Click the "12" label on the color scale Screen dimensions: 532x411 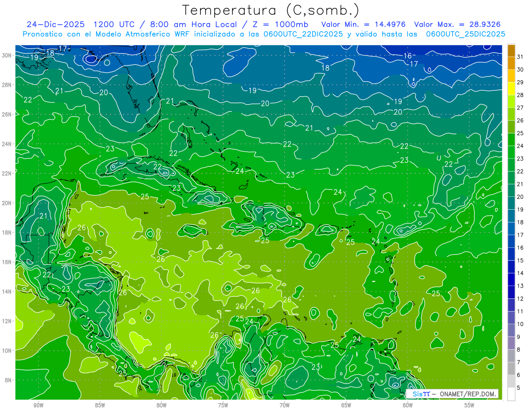coord(520,299)
